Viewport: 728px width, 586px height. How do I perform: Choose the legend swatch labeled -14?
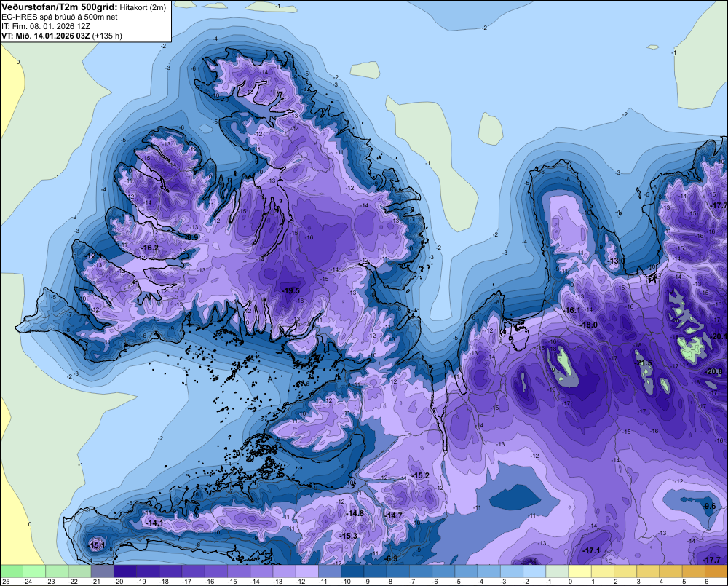(x=262, y=571)
